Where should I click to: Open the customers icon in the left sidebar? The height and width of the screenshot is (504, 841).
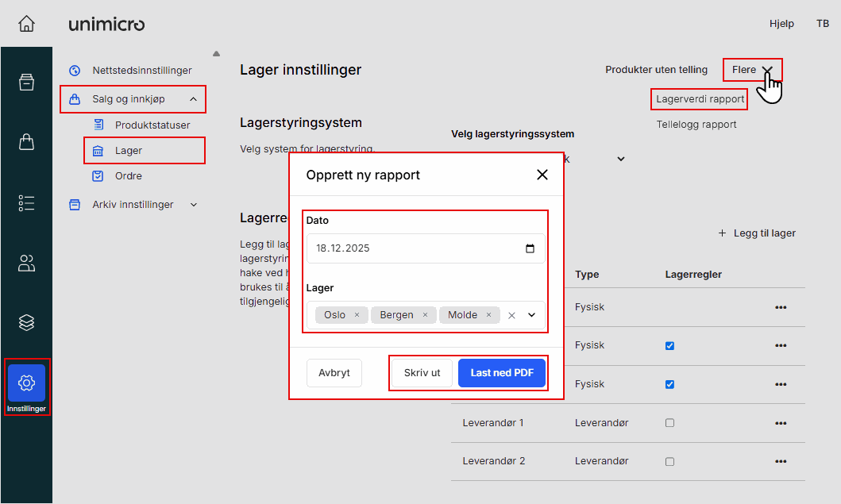coord(26,263)
